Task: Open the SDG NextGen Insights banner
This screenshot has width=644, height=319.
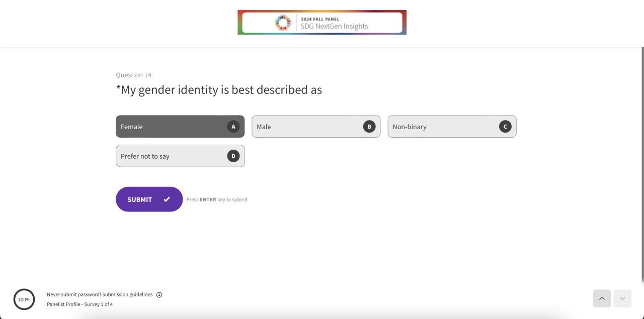Action: point(322,23)
